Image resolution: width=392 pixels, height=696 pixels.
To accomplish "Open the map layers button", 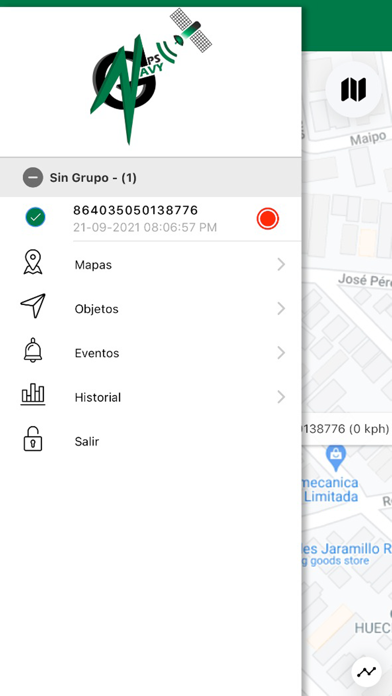I will click(353, 89).
